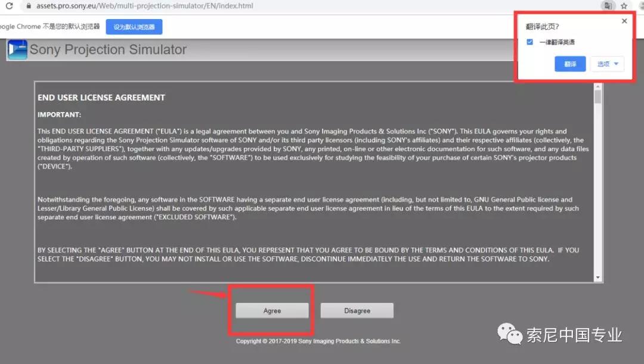Toggle the always translate English checkbox

(530, 42)
